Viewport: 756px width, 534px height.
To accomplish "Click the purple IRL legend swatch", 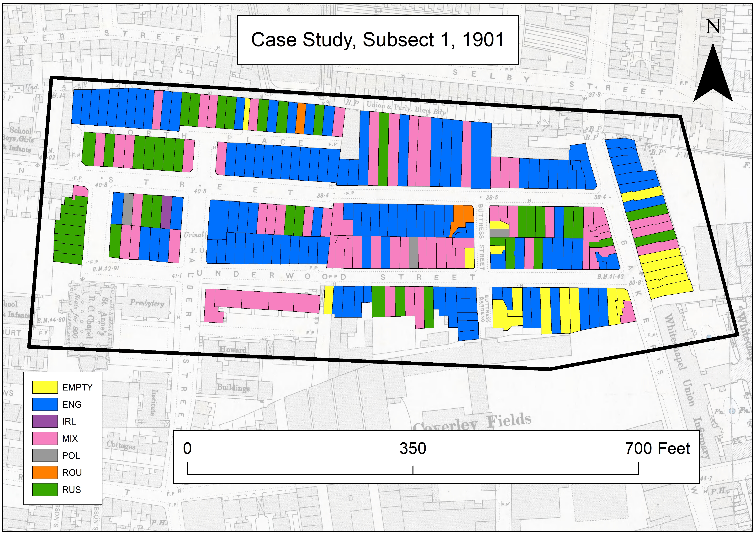I will tap(45, 421).
